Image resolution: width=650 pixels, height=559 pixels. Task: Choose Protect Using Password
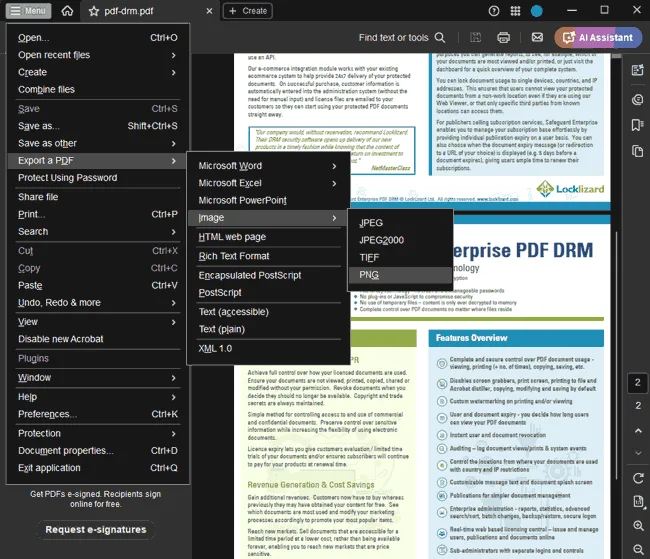tap(98, 178)
